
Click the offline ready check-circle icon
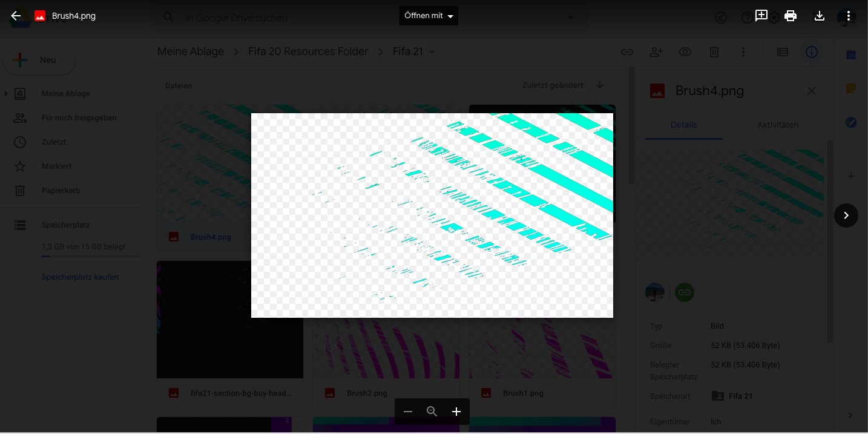point(721,18)
